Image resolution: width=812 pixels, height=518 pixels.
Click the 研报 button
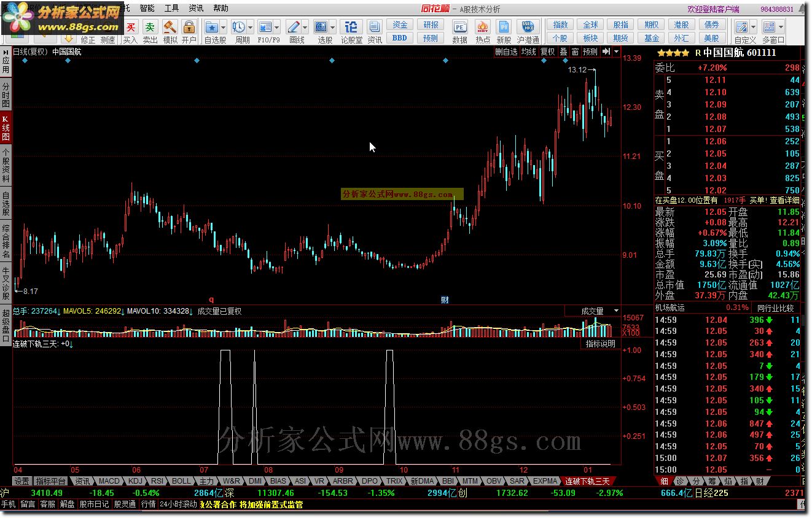pos(431,25)
